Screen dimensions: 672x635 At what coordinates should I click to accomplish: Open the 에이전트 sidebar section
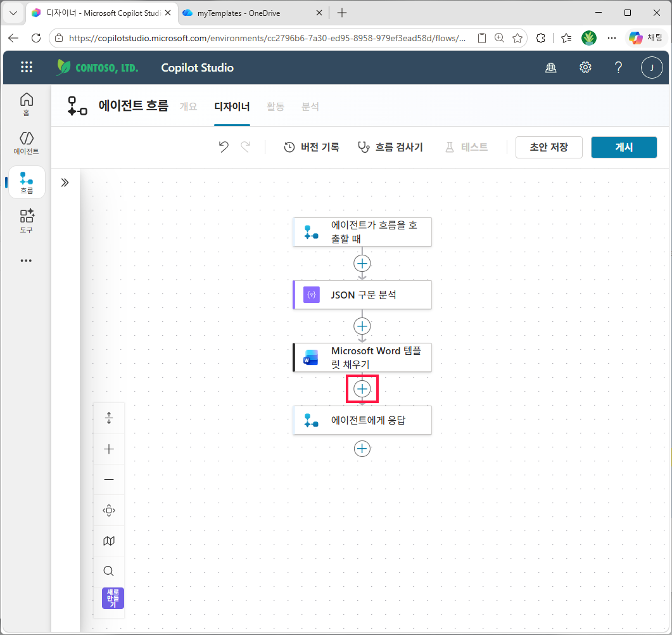pos(27,143)
